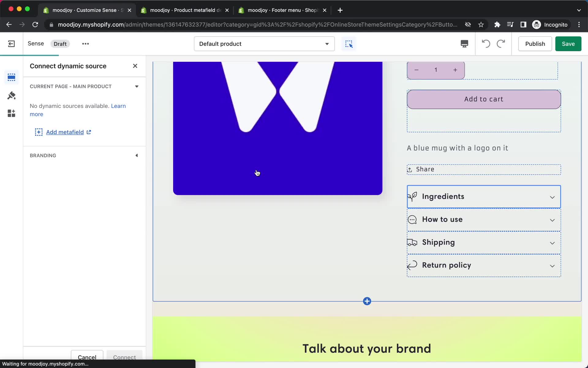This screenshot has height=368, width=588.
Task: Click the Add metafield link
Action: coord(65,132)
